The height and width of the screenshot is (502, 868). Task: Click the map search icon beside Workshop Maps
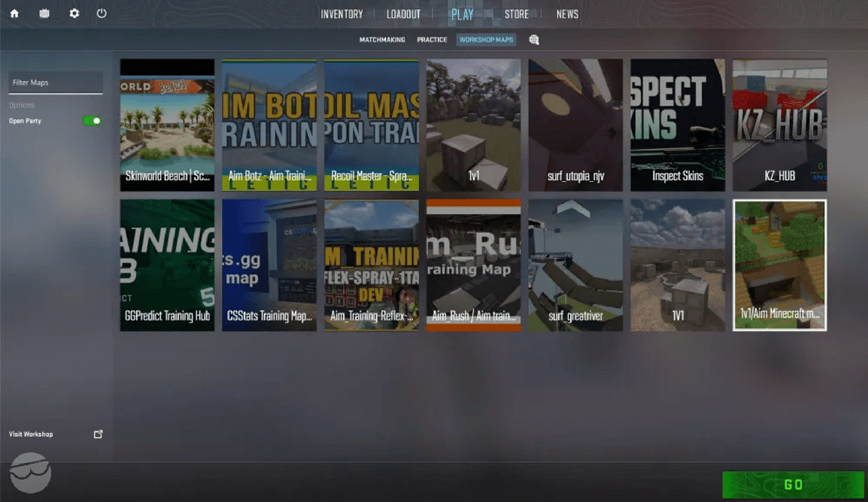[533, 39]
